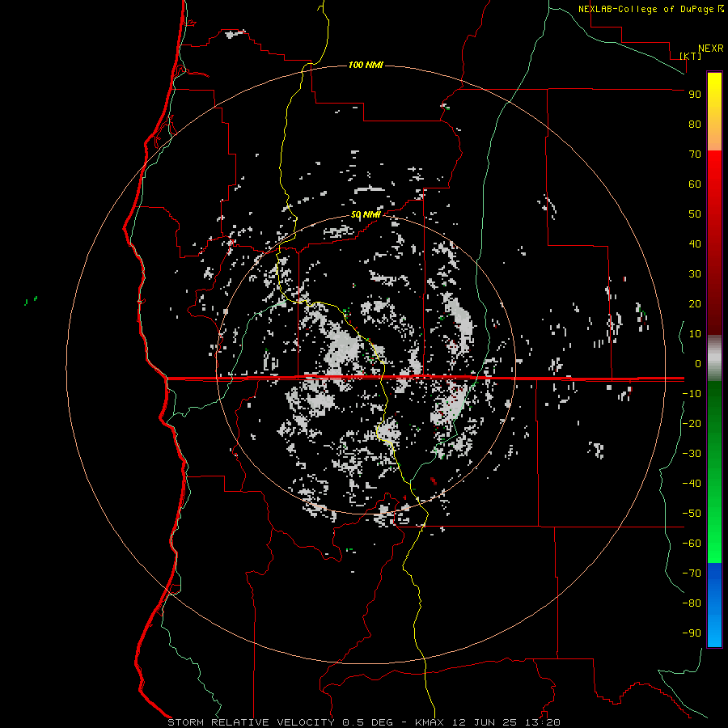
Task: Click the "-60" value on the velocity scale
Action: tap(692, 544)
